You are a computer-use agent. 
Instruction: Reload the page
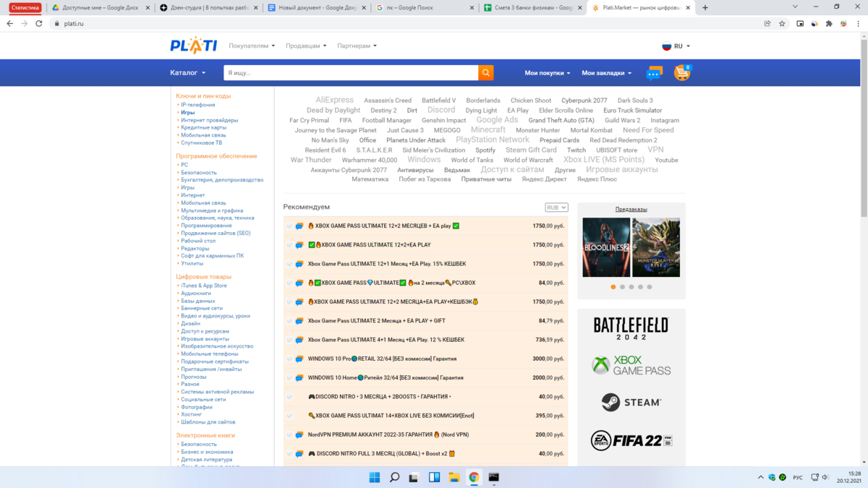point(39,23)
